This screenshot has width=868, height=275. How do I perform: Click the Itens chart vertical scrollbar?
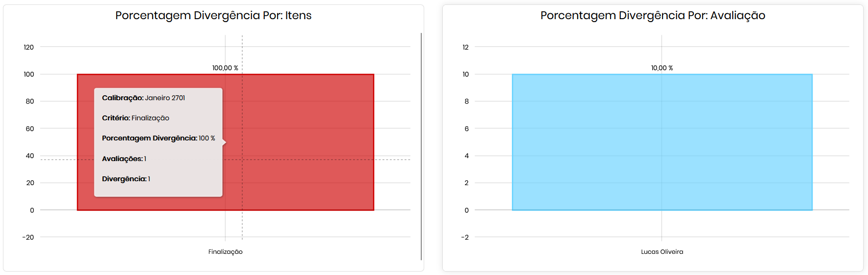coord(421,146)
